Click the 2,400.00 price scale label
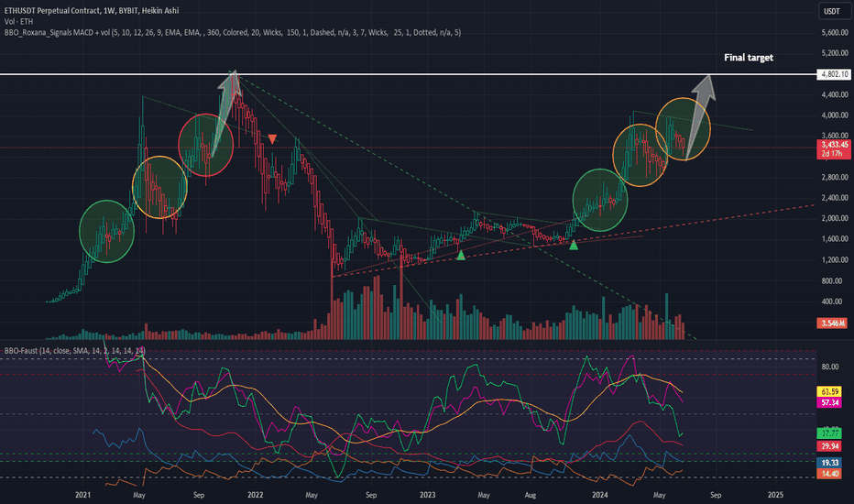 pos(835,198)
